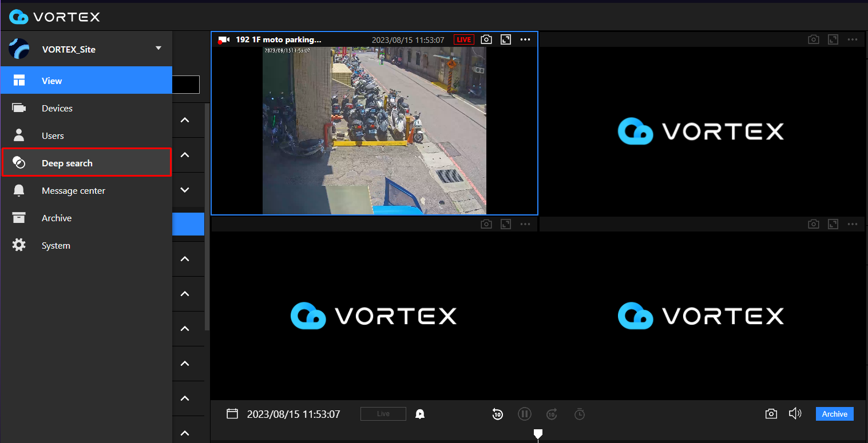Image resolution: width=868 pixels, height=443 pixels.
Task: Open the playback speed timer icon
Action: click(x=580, y=414)
